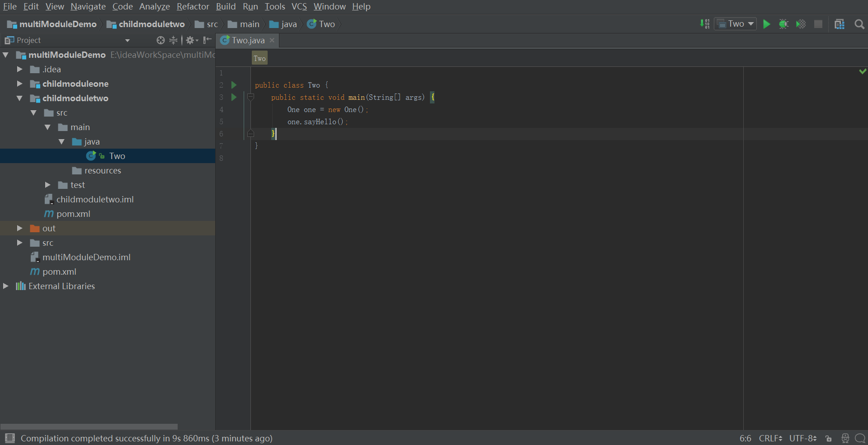Open the Project Structure dialog icon
This screenshot has height=445, width=868.
[x=840, y=24]
